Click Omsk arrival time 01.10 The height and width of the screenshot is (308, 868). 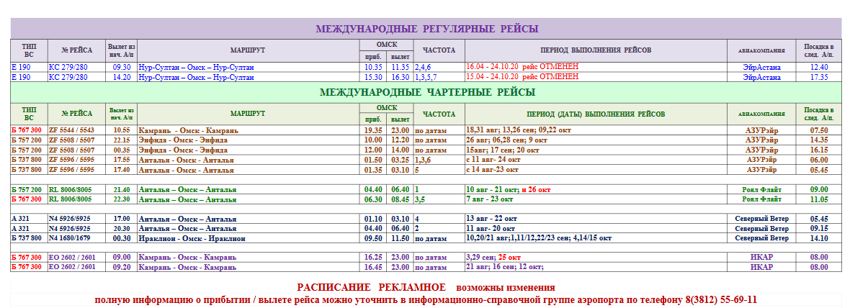click(373, 219)
